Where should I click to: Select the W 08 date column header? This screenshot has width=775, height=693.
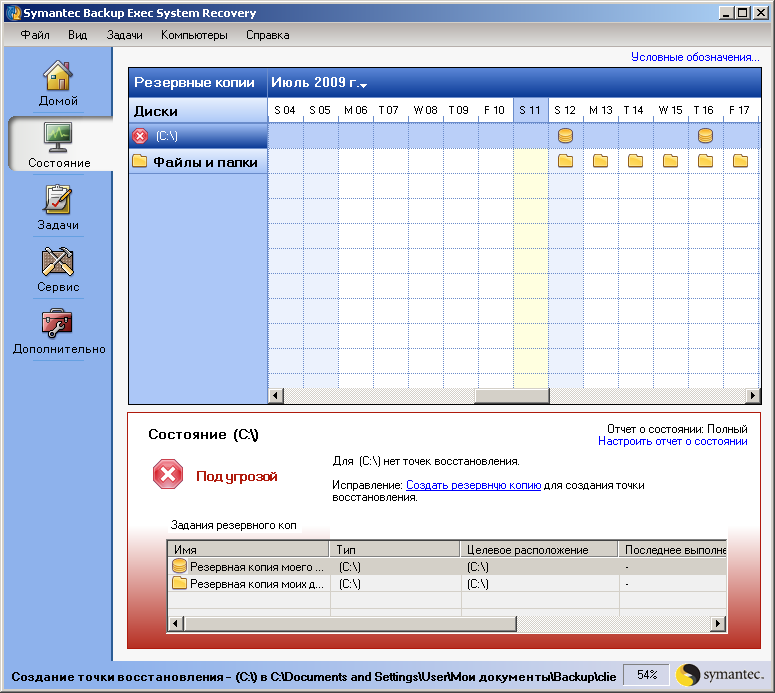[426, 110]
